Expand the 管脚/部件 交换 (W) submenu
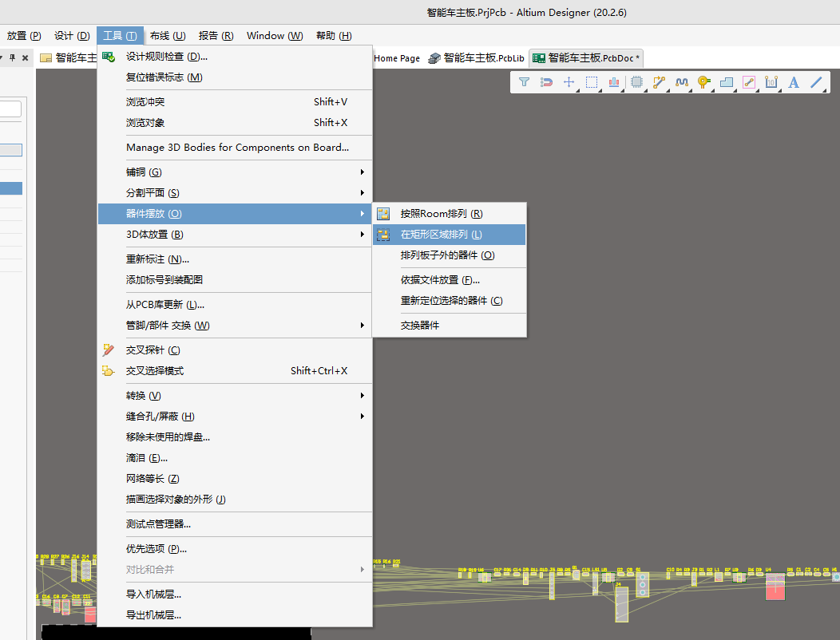840x640 pixels. [x=235, y=326]
